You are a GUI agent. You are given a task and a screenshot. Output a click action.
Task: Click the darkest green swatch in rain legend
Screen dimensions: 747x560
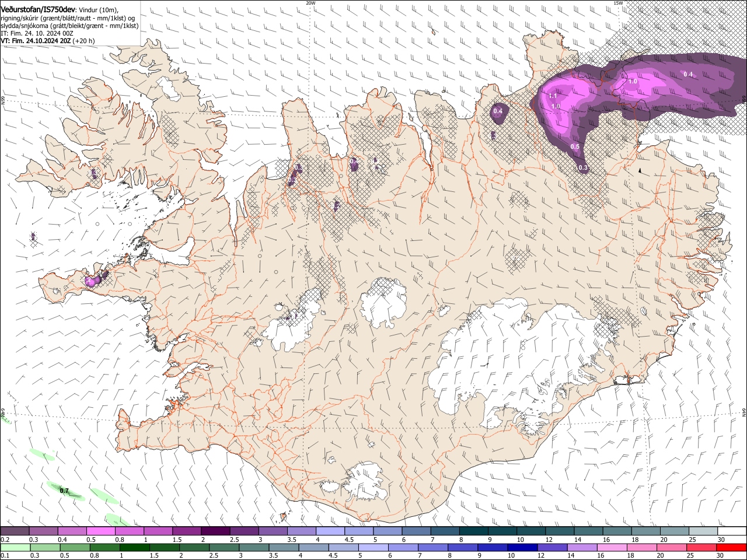point(134,548)
